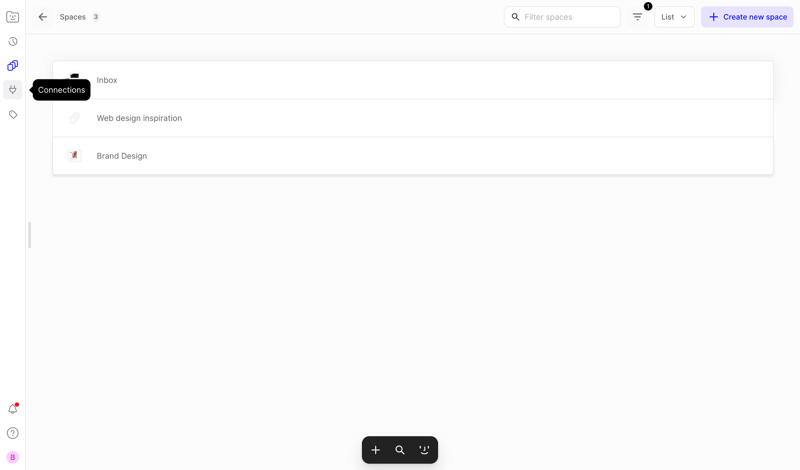Open the user profile avatar B
The image size is (800, 470).
(13, 457)
